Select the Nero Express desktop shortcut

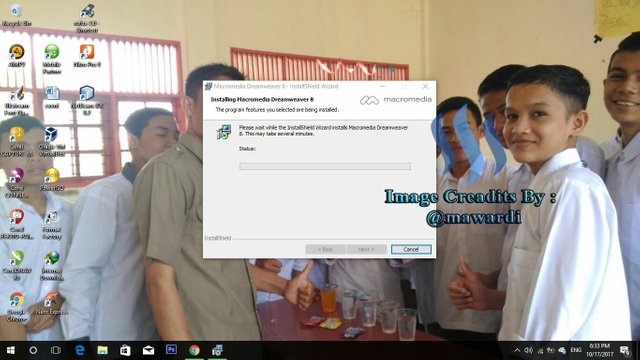pos(52,304)
